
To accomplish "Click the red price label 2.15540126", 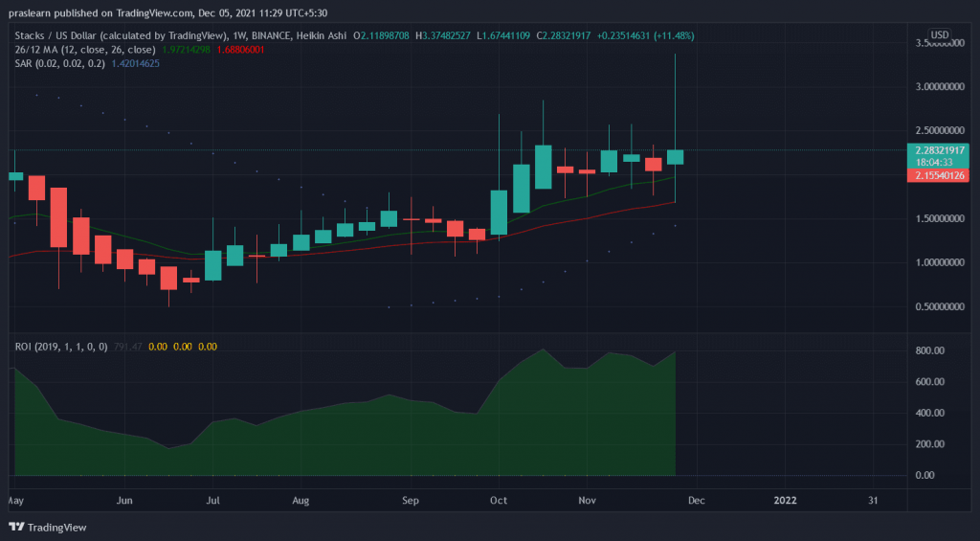I will coord(942,175).
